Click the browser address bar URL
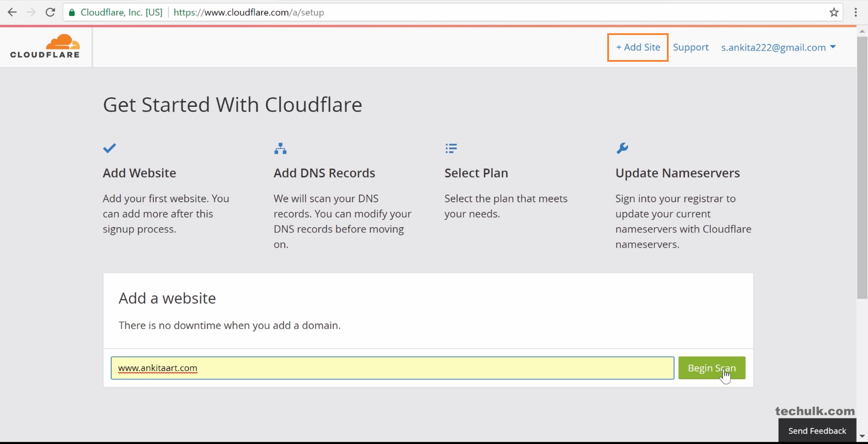The height and width of the screenshot is (444, 868). tap(249, 13)
